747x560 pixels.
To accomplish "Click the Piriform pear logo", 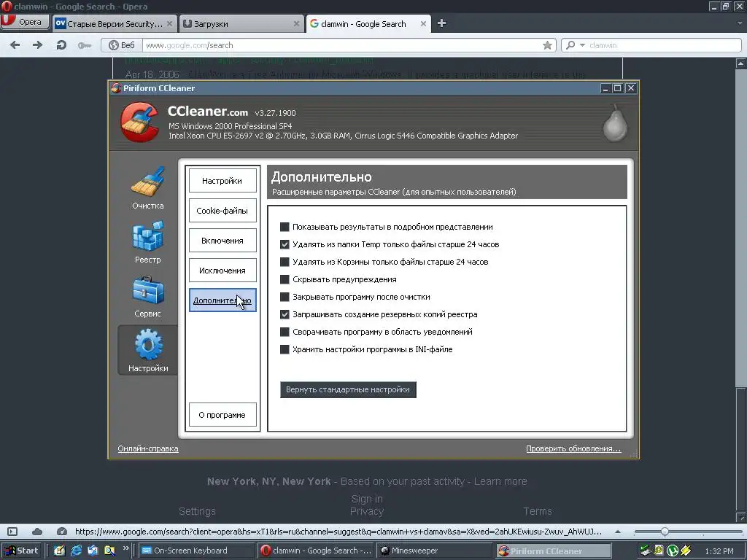I will (615, 123).
